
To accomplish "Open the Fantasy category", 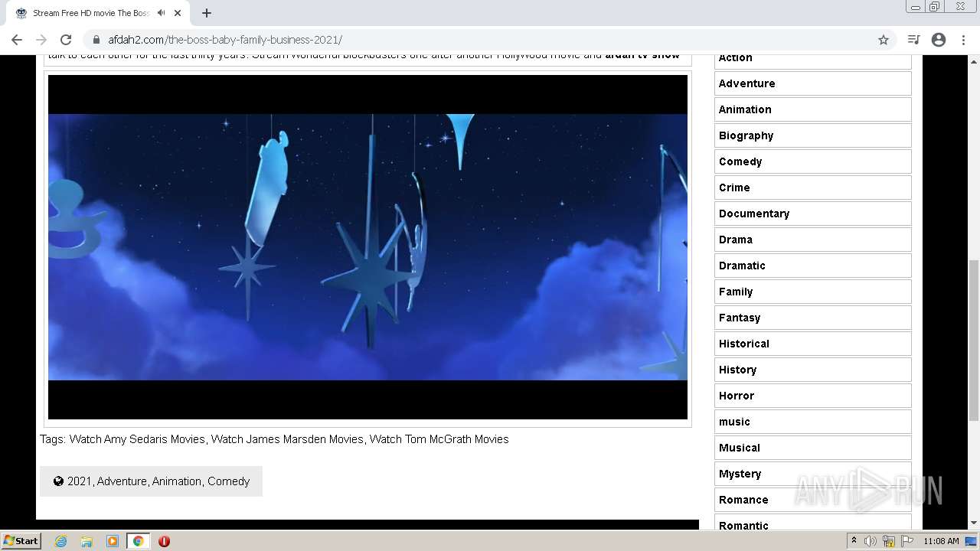I will click(x=813, y=318).
